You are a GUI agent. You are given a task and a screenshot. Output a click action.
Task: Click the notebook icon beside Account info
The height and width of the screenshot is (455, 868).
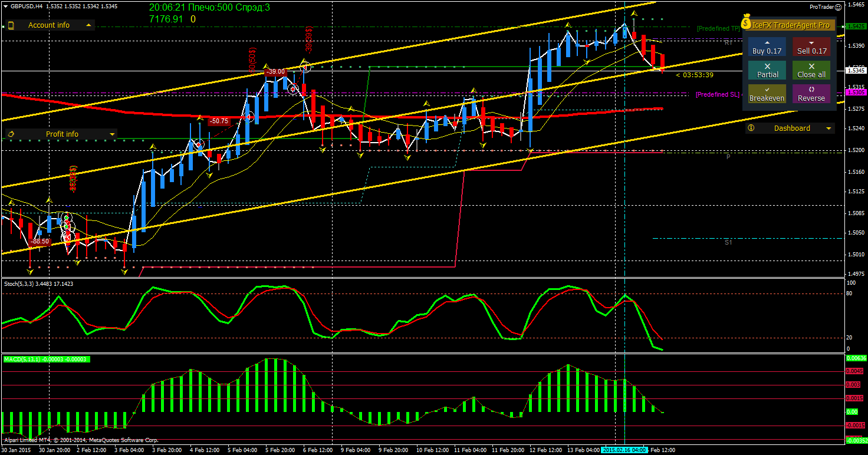(11, 25)
